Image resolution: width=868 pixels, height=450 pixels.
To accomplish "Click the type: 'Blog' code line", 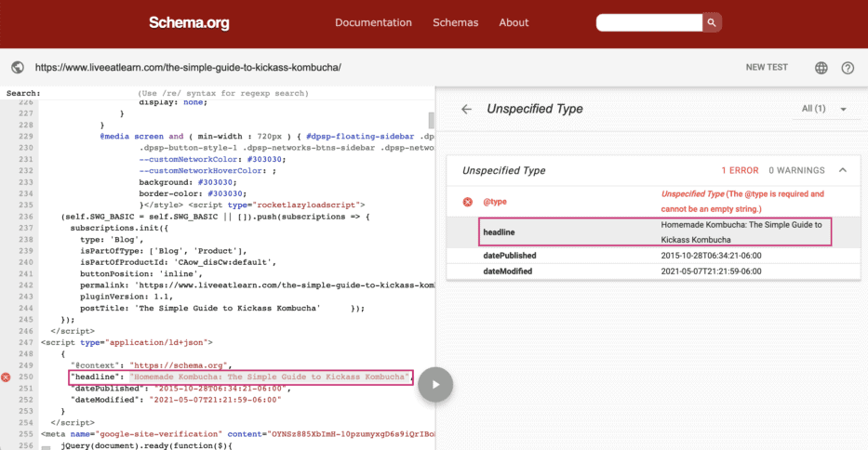I will pyautogui.click(x=112, y=240).
